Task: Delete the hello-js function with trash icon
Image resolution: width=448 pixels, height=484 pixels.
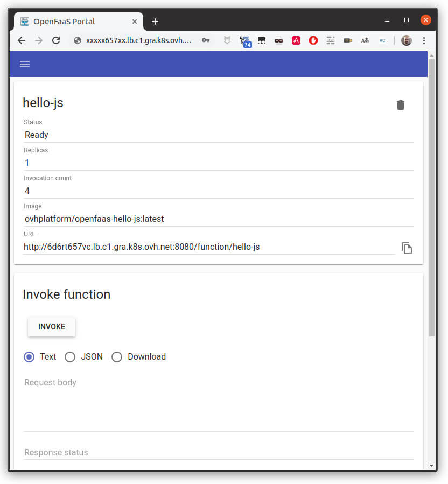Action: [400, 105]
